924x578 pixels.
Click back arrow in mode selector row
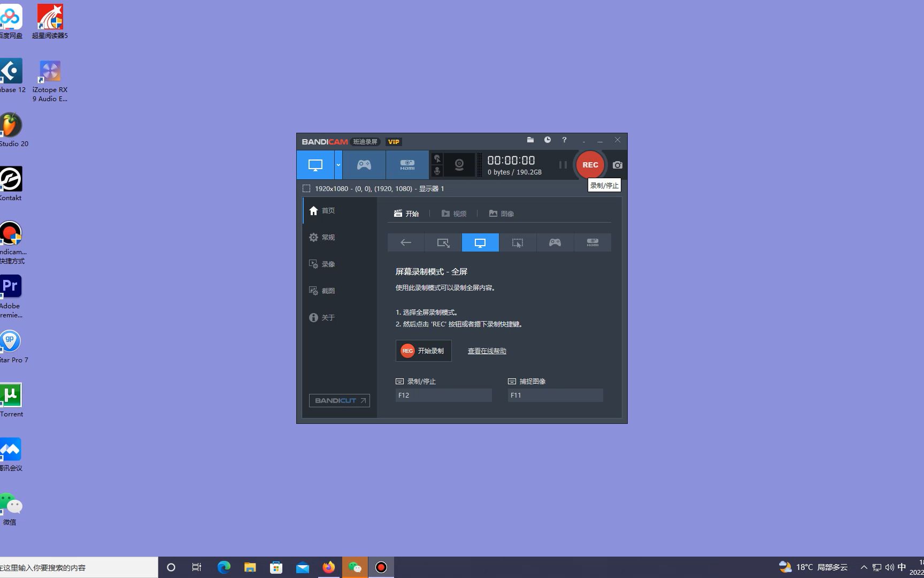coord(406,242)
